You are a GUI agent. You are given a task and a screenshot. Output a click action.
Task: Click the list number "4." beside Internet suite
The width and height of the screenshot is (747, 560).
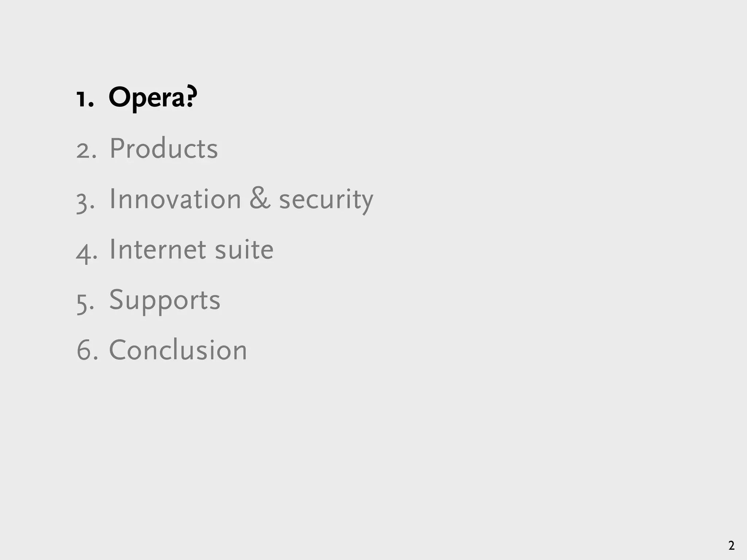click(87, 252)
